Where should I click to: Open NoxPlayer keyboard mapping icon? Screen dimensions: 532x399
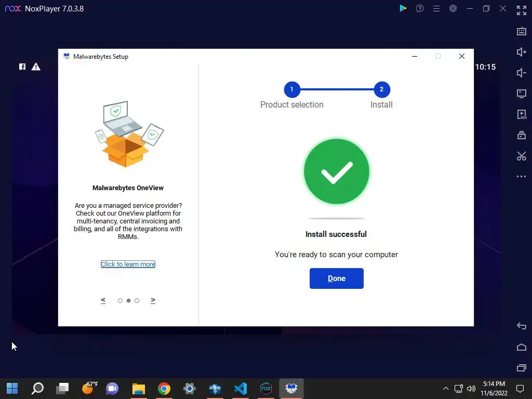(x=522, y=31)
